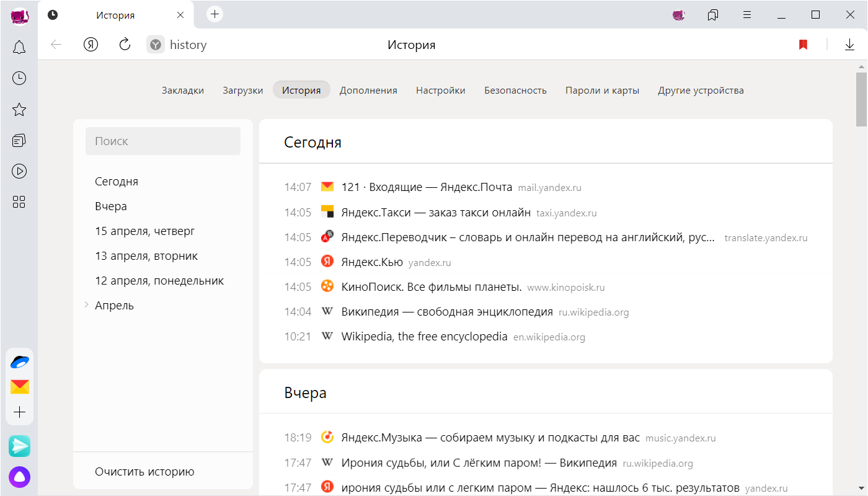This screenshot has width=868, height=496.
Task: Open the browser hamburger menu
Action: (x=748, y=15)
